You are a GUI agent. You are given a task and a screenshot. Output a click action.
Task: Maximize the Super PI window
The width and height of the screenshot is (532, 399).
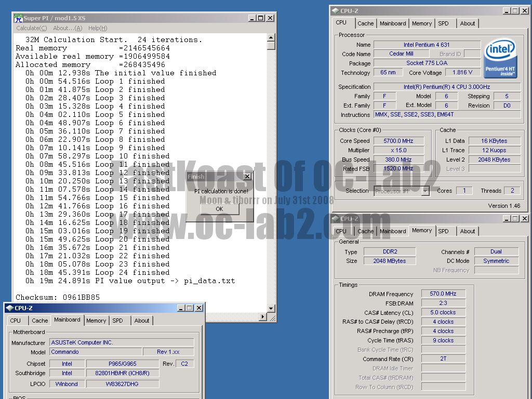pyautogui.click(x=261, y=18)
